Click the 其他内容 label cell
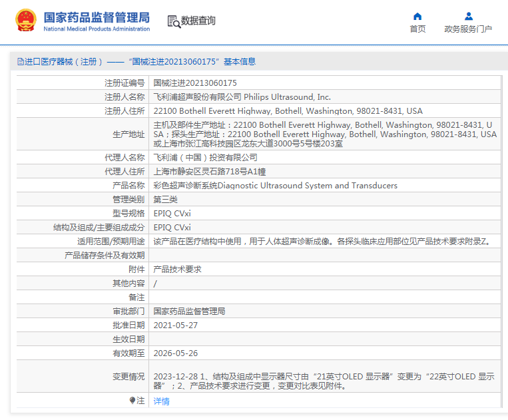Screen dimensions: 508x420 83,284
